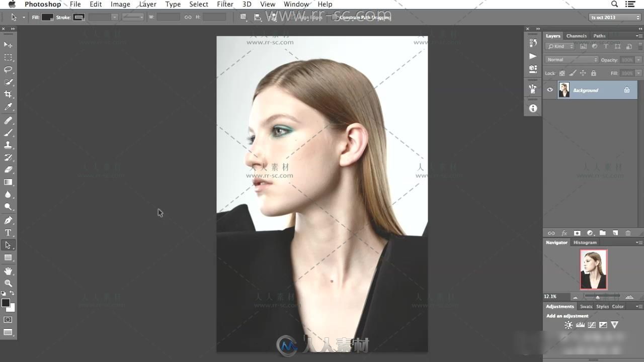Link width and height chain
The width and height of the screenshot is (644, 362).
click(x=188, y=17)
